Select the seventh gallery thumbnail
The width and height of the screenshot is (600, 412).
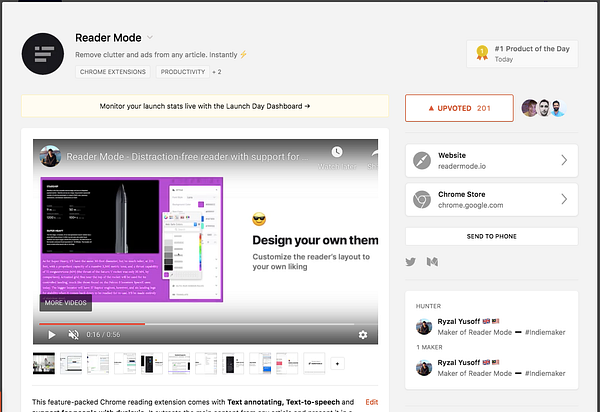(206, 363)
